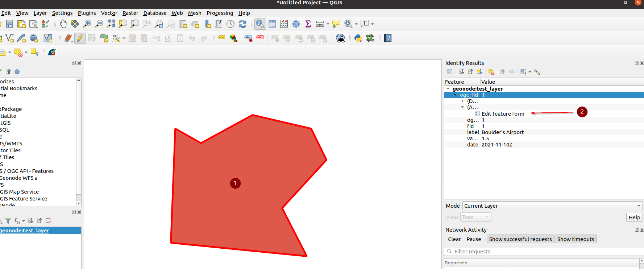Toggle layer editing with the pencil icon
644x269 pixels.
click(x=80, y=38)
